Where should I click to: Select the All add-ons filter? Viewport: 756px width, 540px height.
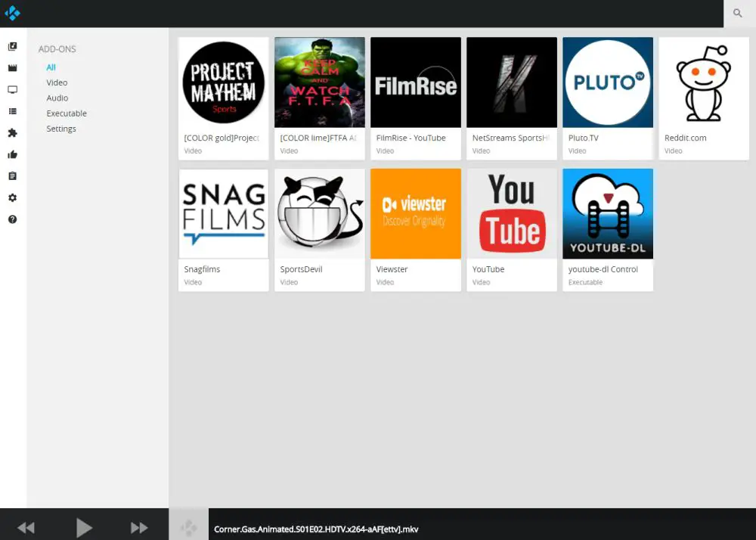pyautogui.click(x=51, y=67)
